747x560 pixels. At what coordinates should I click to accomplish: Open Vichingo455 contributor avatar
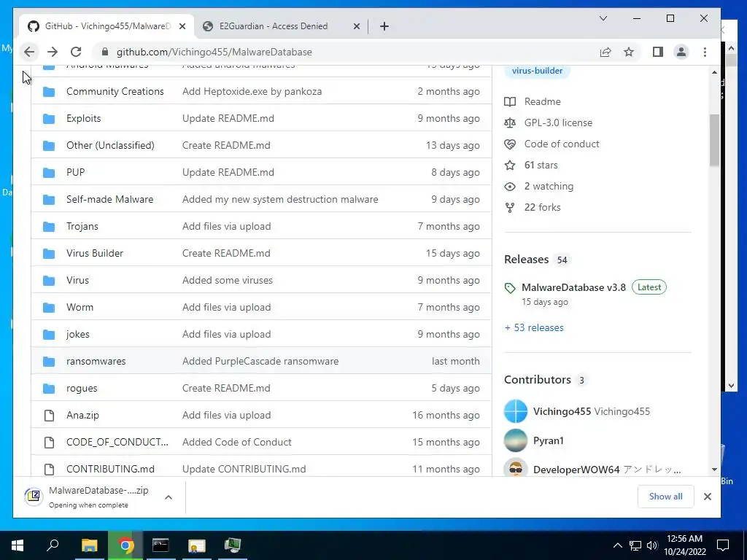(x=516, y=411)
